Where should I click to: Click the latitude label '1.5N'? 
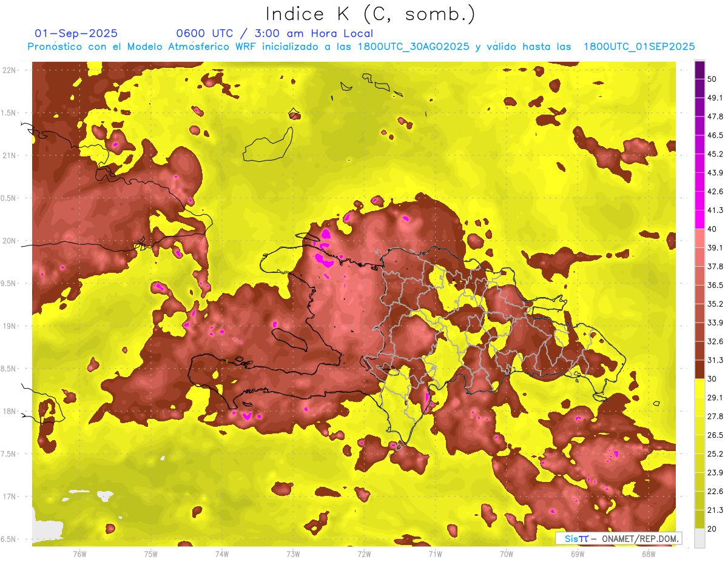[x=9, y=113]
